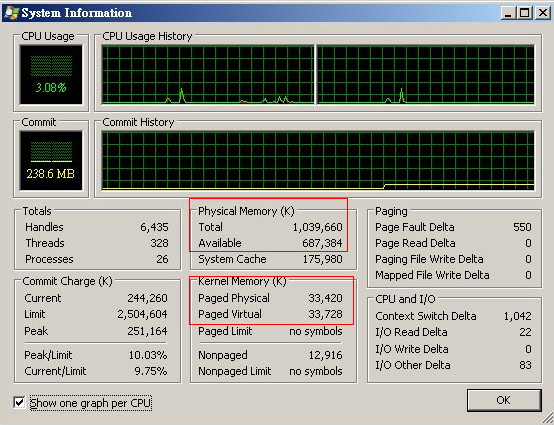554x425 pixels.
Task: Click the Show one graph per CPU label
Action: click(90, 403)
